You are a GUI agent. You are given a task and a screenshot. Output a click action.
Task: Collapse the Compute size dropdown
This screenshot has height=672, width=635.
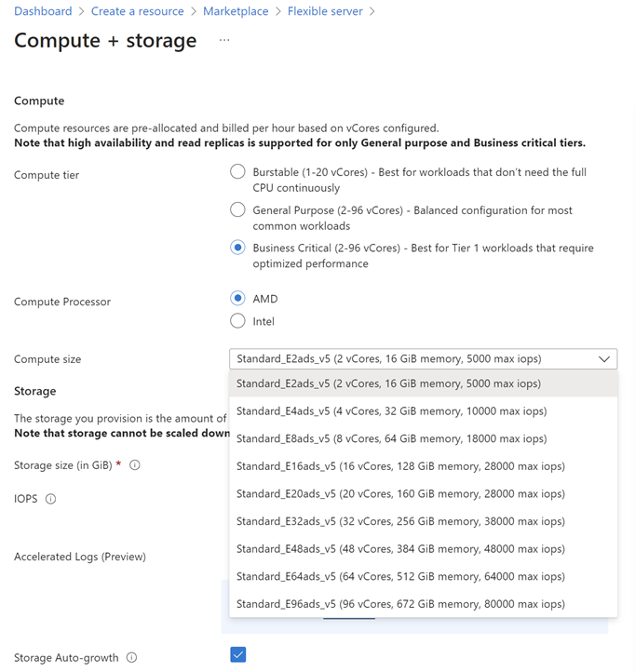[x=604, y=359]
